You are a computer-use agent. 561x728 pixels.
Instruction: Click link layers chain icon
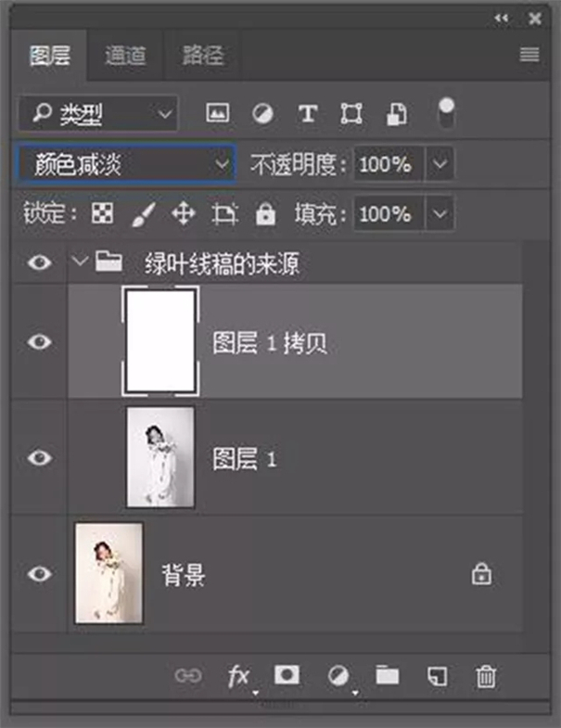pos(188,675)
